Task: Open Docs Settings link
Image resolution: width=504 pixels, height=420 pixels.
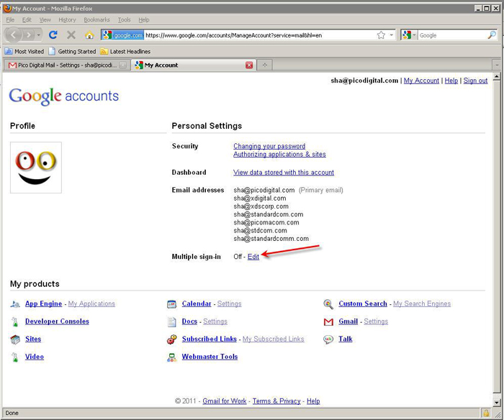Action: click(215, 321)
